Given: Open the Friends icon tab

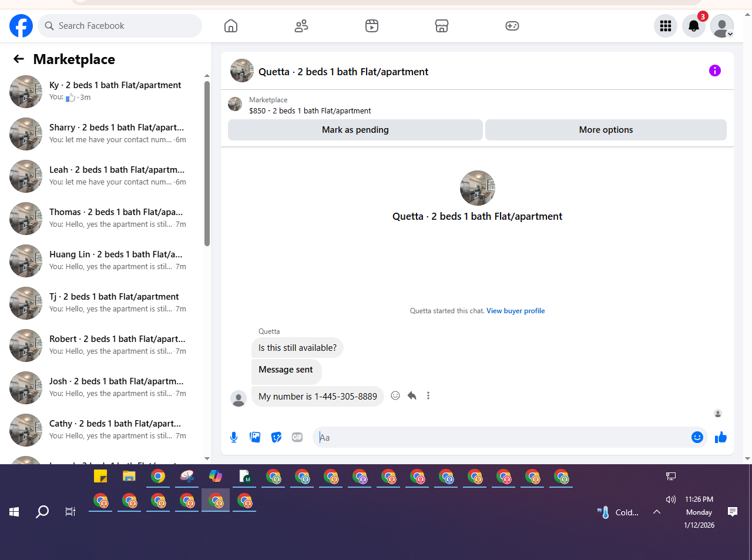Looking at the screenshot, I should (301, 26).
